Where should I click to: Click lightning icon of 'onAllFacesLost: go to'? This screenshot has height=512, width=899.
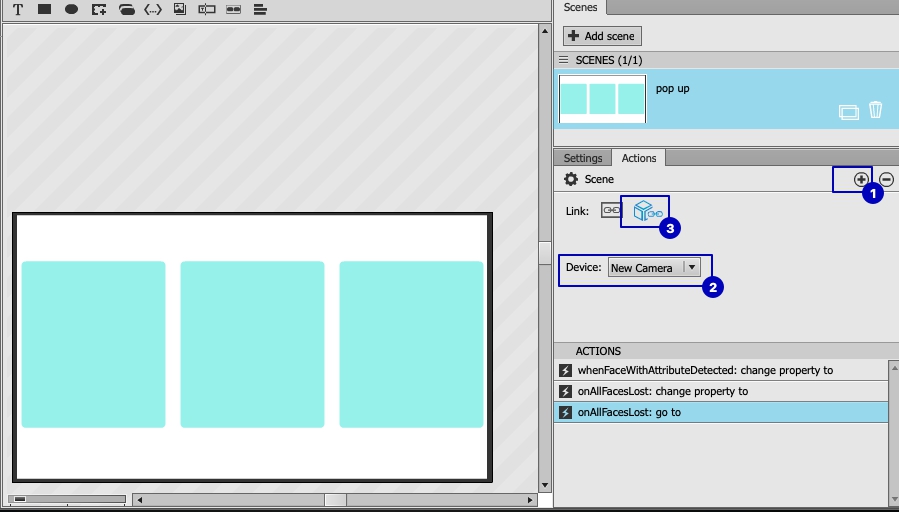pyautogui.click(x=565, y=412)
